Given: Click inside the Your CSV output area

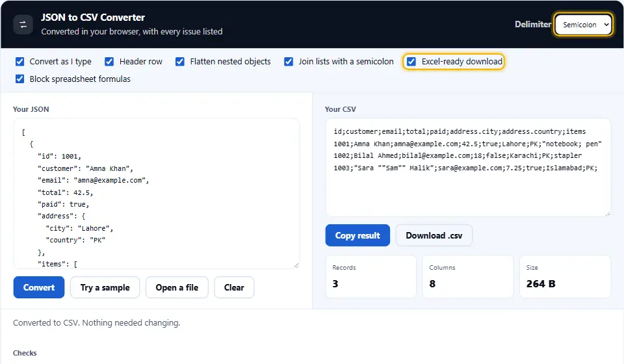Looking at the screenshot, I should (468, 168).
